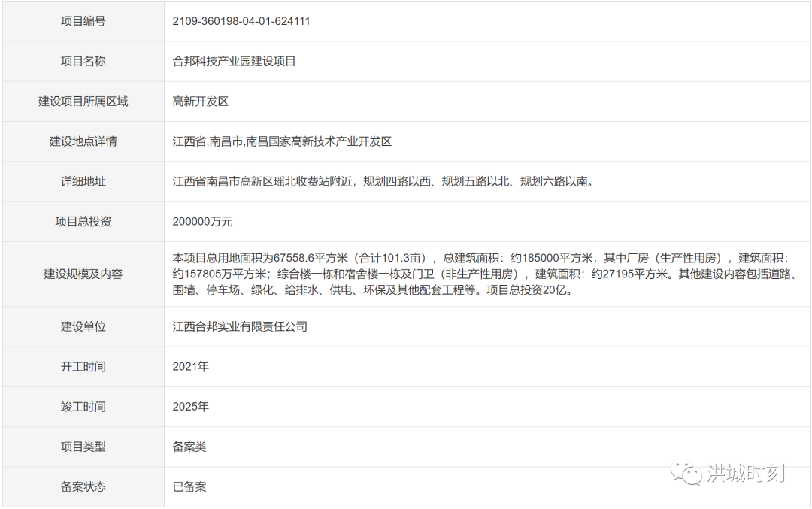812x509 pixels.
Task: Select the company 江西合邦实业有限责任公司
Action: [x=240, y=327]
